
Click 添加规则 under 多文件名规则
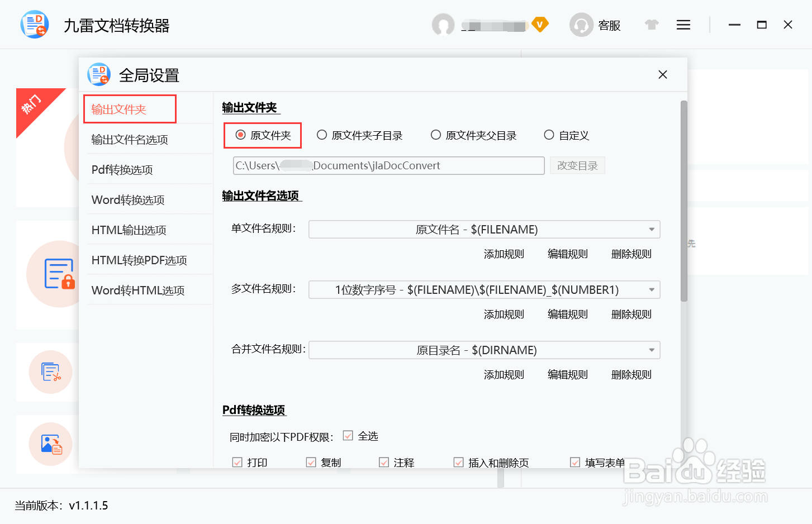coord(504,315)
